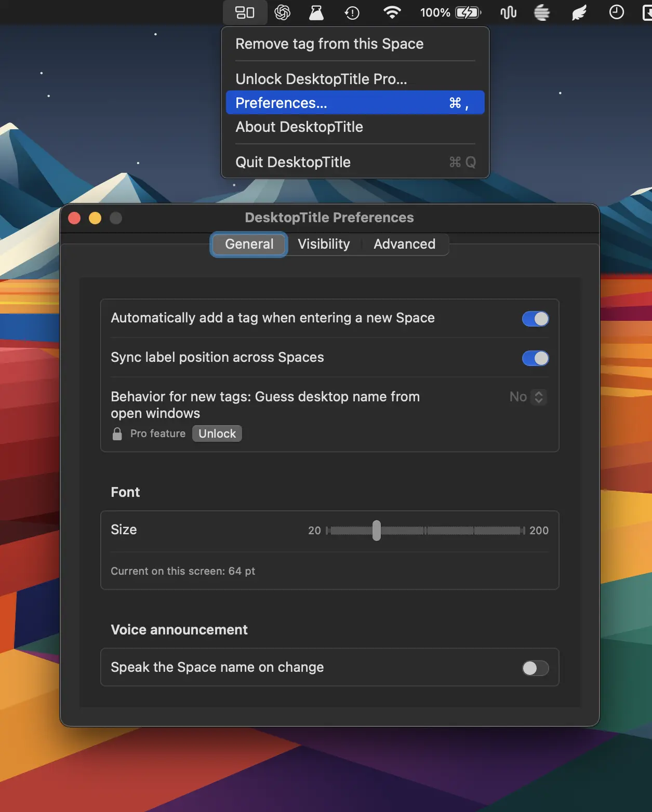This screenshot has width=652, height=812.
Task: Minimize the DesktopTitle Preferences window
Action: click(95, 218)
